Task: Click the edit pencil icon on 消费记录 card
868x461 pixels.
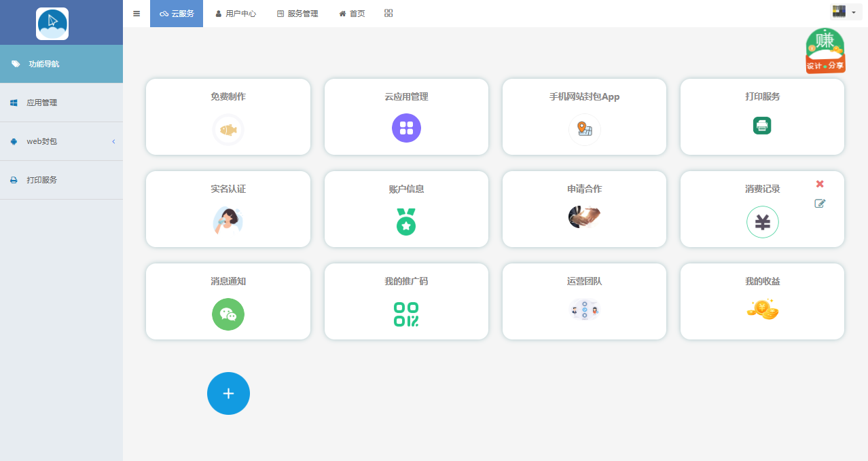Action: [x=820, y=204]
